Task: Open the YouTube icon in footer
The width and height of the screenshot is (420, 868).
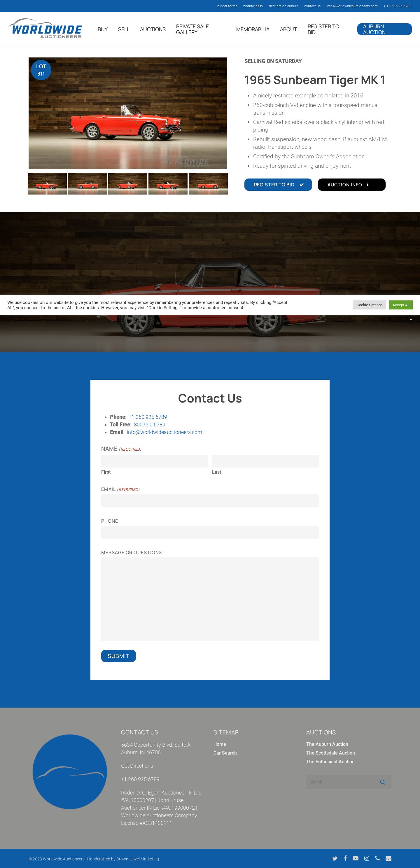Action: click(x=356, y=858)
